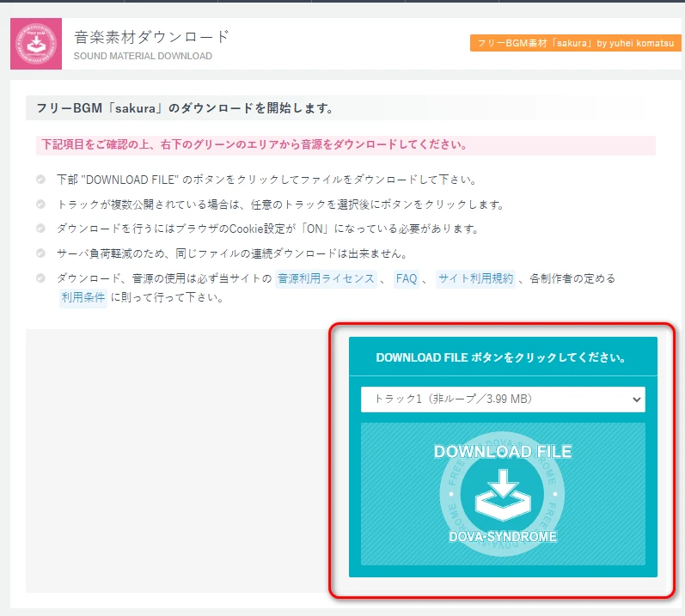Click the pink download logo icon

click(36, 43)
